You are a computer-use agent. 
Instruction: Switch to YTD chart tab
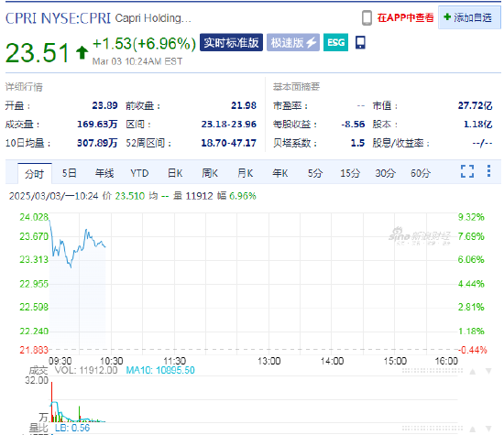click(139, 173)
